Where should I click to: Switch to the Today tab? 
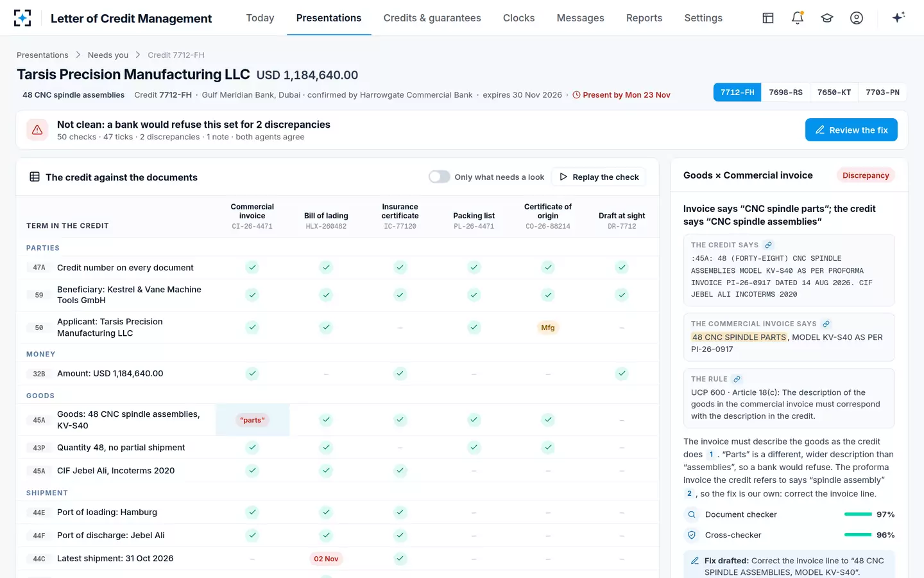tap(260, 18)
